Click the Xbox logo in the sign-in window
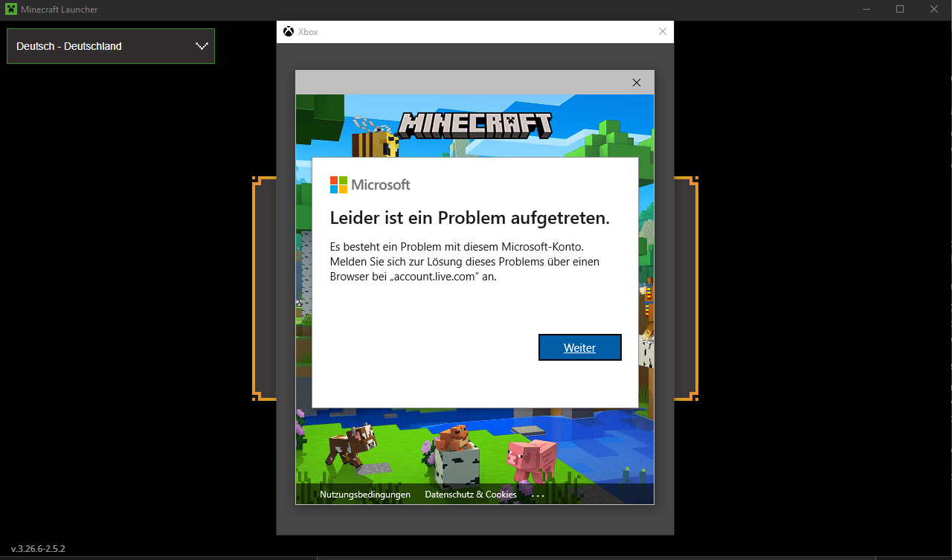952x560 pixels. [x=287, y=31]
